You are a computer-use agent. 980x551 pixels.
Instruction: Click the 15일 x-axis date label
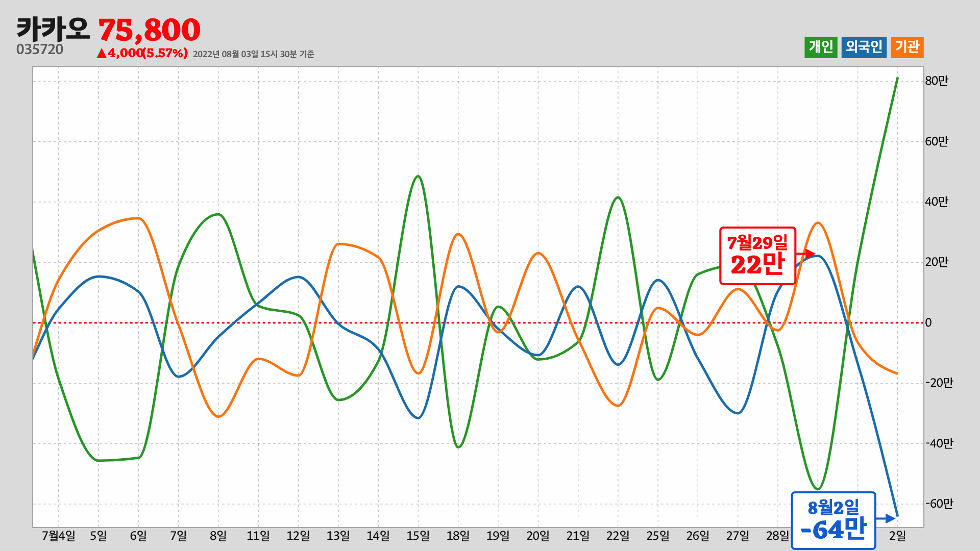point(418,536)
